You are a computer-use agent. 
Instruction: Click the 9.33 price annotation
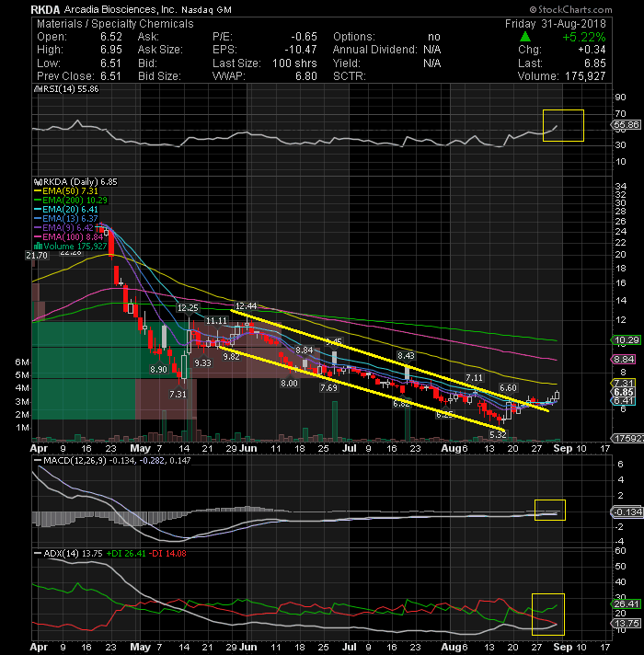(203, 363)
